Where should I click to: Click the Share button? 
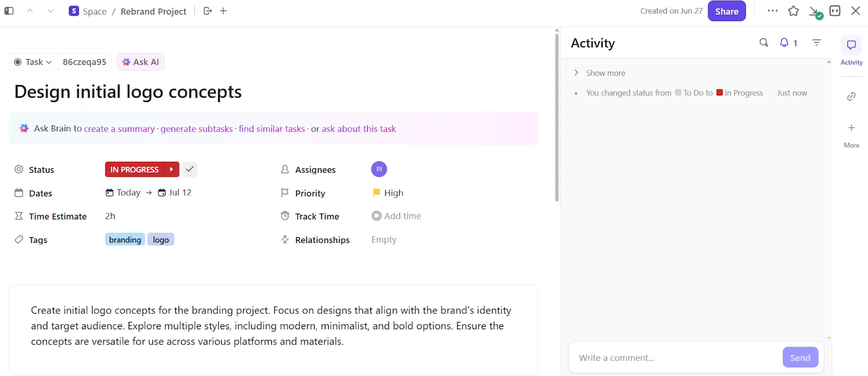point(726,11)
